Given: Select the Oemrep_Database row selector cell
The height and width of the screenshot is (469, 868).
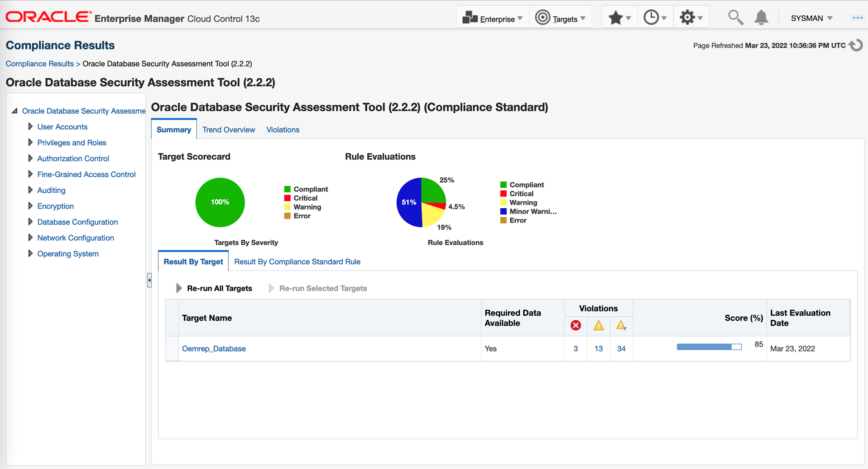Looking at the screenshot, I should pyautogui.click(x=172, y=348).
